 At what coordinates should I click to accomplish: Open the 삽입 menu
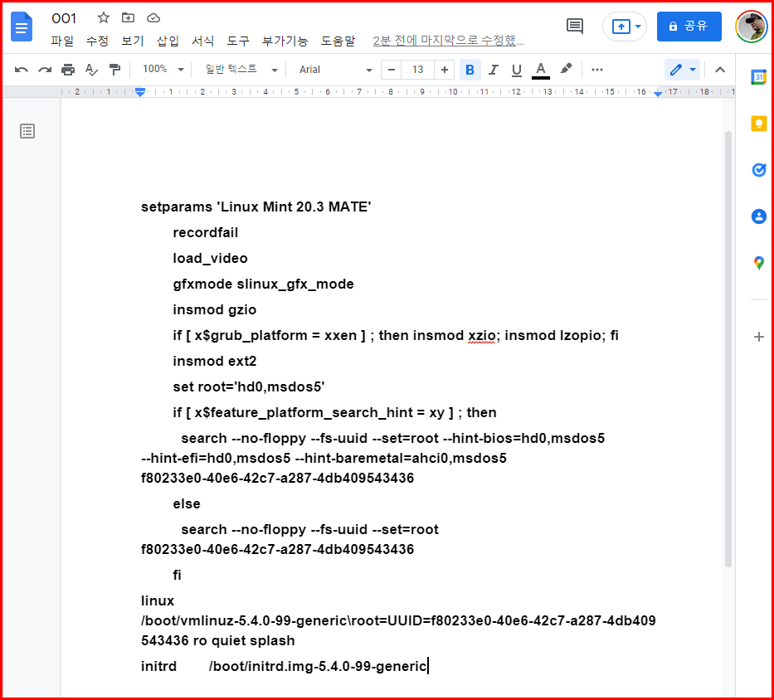tap(168, 41)
